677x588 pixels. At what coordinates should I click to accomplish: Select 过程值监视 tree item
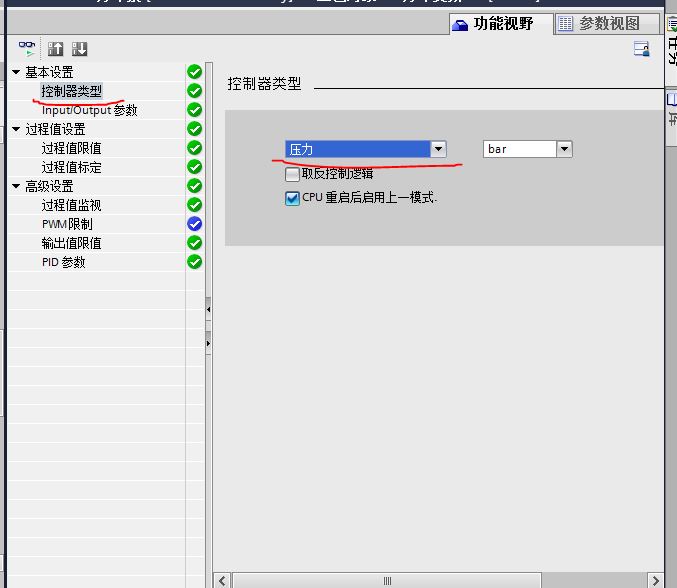pyautogui.click(x=72, y=205)
